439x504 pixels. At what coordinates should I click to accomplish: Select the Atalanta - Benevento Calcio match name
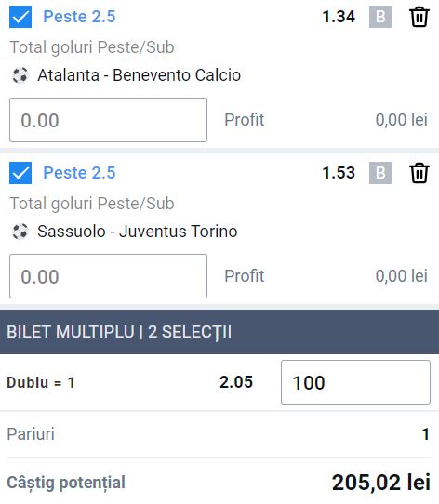tap(139, 75)
